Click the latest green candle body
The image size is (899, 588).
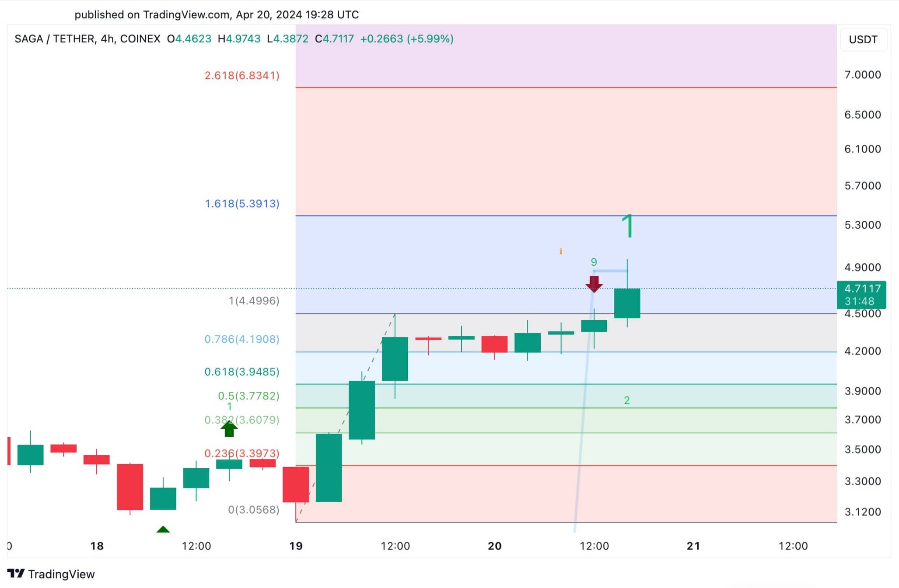tap(627, 303)
